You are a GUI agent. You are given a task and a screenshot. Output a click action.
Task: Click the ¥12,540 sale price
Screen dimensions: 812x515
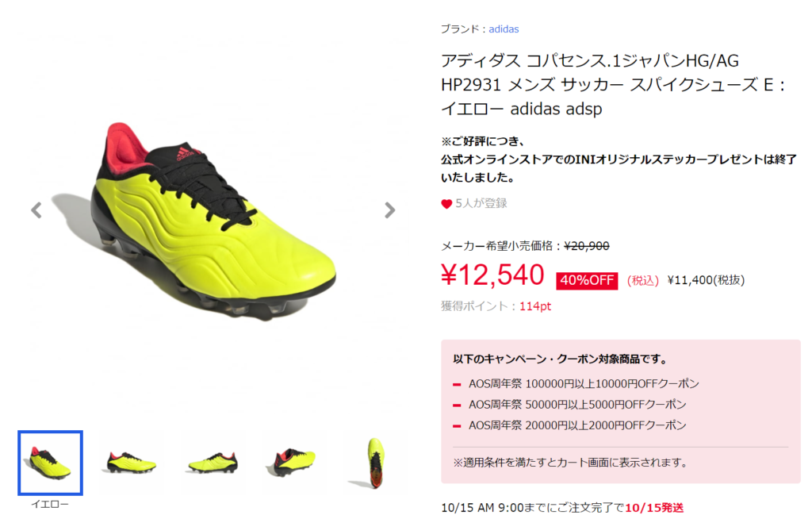[492, 275]
